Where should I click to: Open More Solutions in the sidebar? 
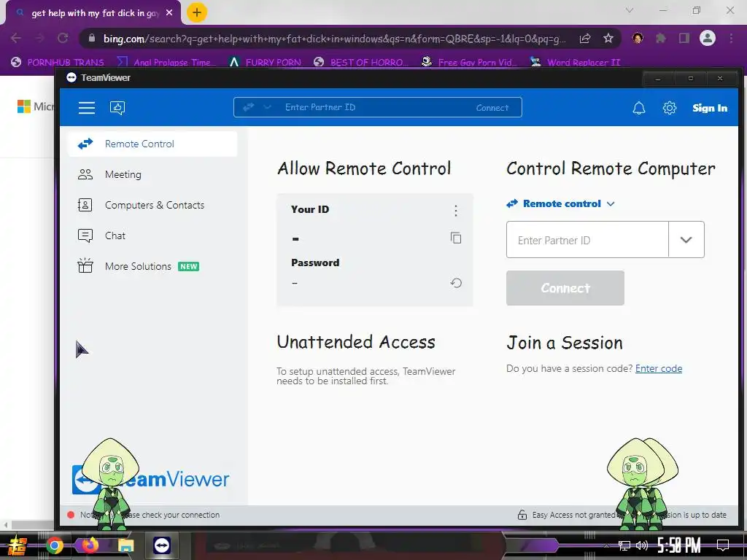pyautogui.click(x=152, y=266)
